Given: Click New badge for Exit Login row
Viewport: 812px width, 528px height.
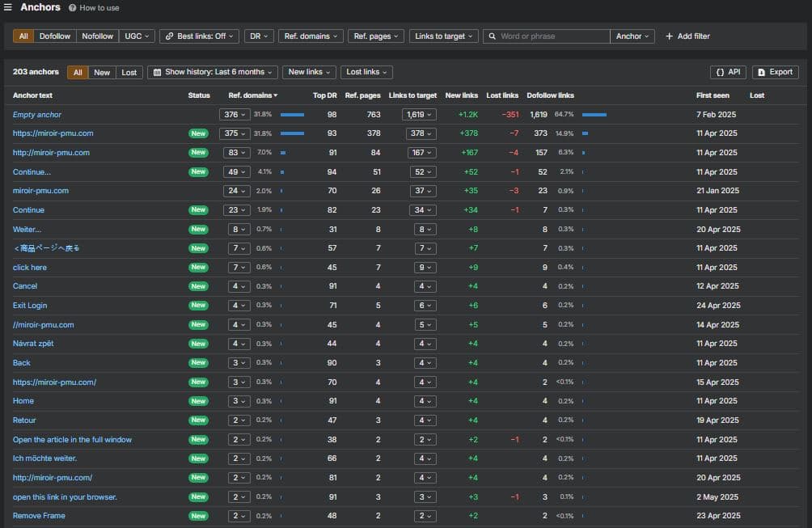Looking at the screenshot, I should point(198,306).
